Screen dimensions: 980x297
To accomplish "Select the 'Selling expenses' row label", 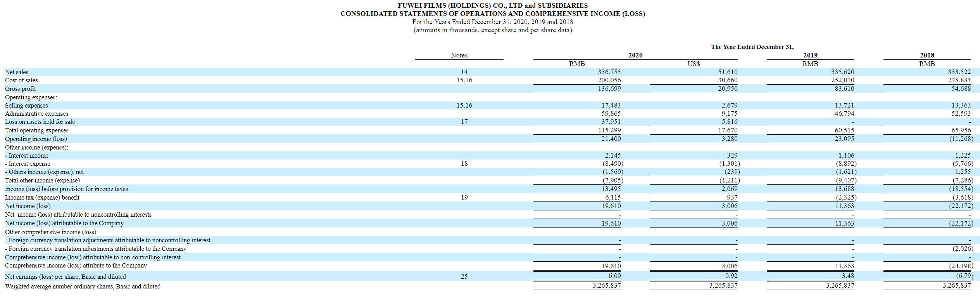I will (26, 106).
